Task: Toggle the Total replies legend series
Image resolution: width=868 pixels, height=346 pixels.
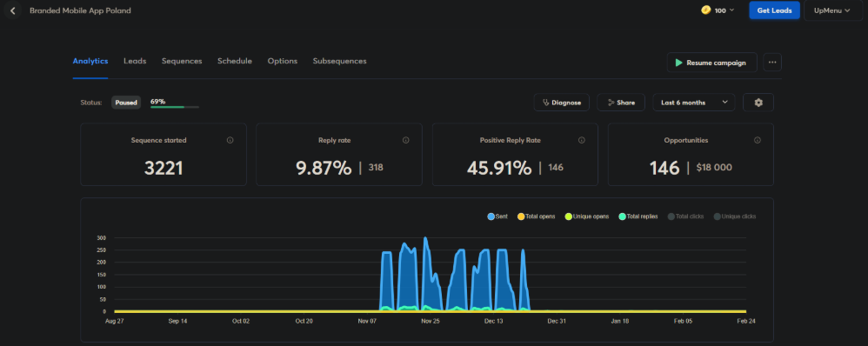Action: 638,216
